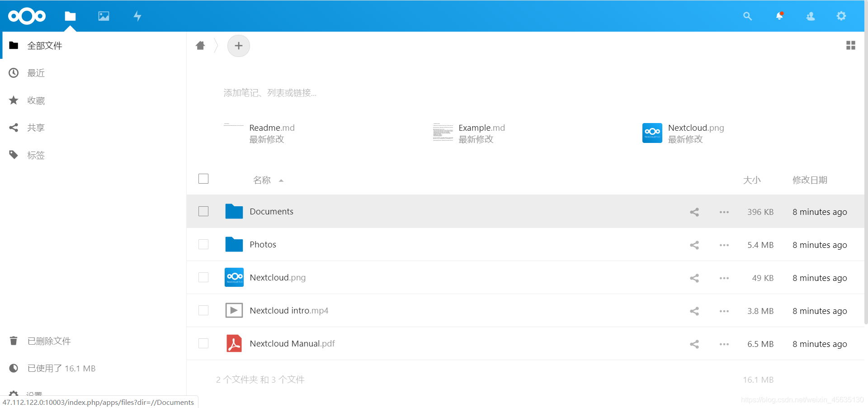Open 已删除文件 trash view
The width and height of the screenshot is (868, 408).
click(x=93, y=341)
